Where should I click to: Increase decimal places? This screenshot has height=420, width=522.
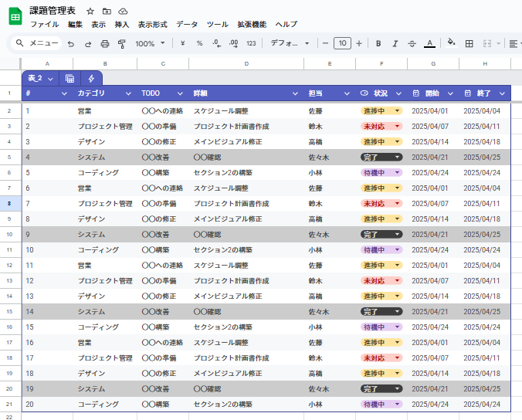coord(234,43)
